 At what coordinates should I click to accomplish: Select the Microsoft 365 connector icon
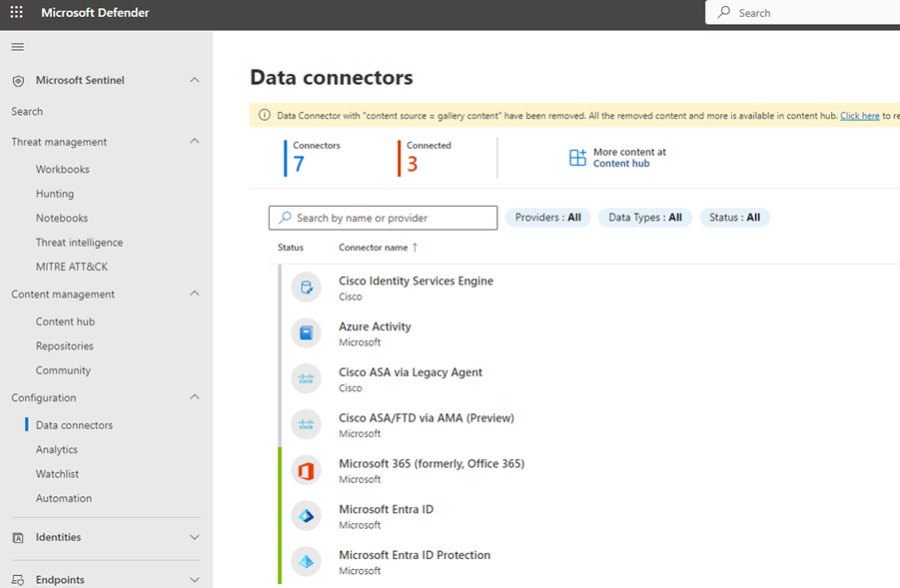[x=306, y=470]
